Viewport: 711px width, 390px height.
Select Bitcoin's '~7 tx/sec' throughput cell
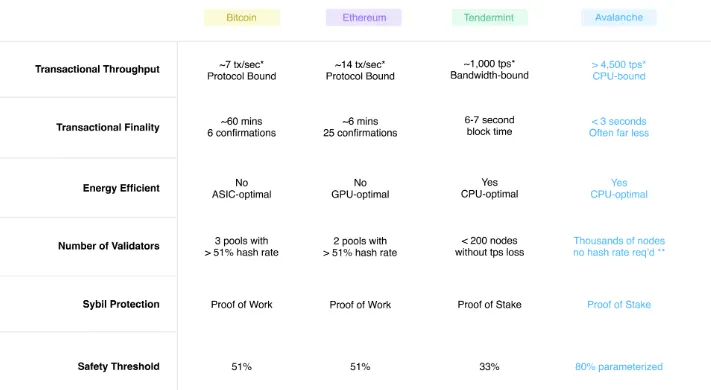point(242,70)
